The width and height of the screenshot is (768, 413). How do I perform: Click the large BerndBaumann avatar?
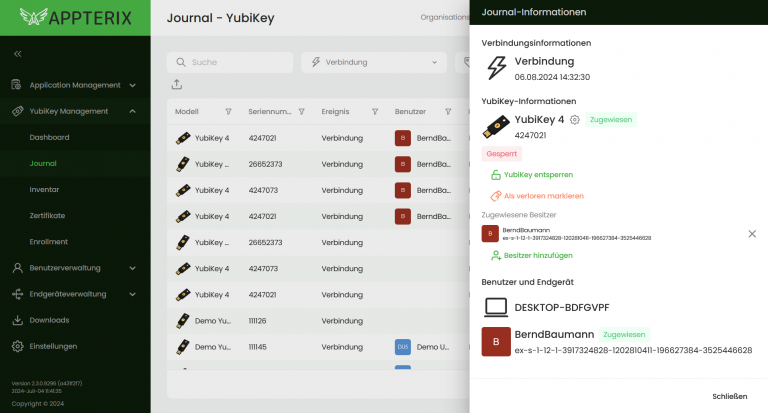point(496,341)
